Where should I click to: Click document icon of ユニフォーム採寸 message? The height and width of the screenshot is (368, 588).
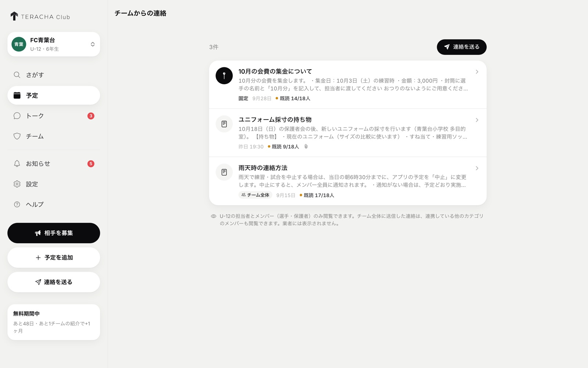[x=224, y=124]
